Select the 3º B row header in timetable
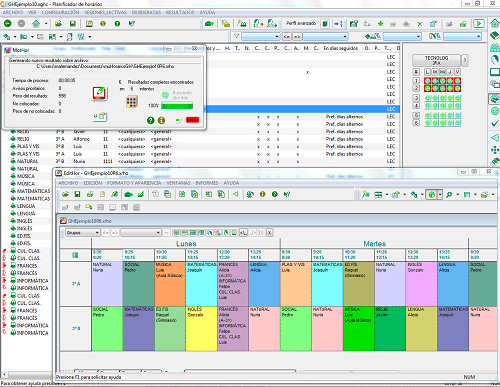Screen dimensions: 500x387 76,329
